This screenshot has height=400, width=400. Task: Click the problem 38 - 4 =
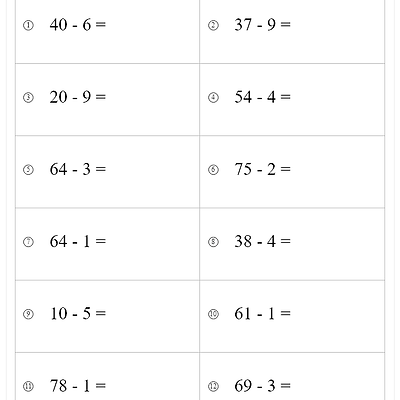(x=263, y=241)
